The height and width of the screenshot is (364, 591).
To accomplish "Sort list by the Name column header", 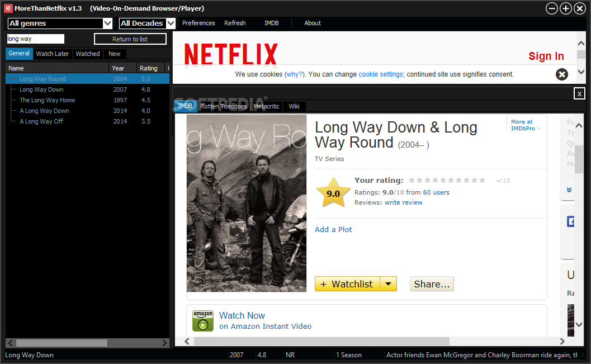I will pyautogui.click(x=57, y=68).
